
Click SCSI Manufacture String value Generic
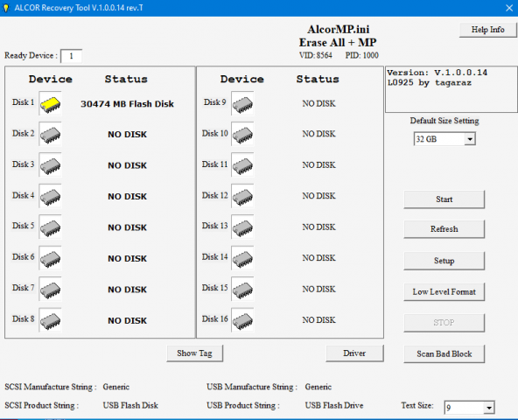coord(116,387)
